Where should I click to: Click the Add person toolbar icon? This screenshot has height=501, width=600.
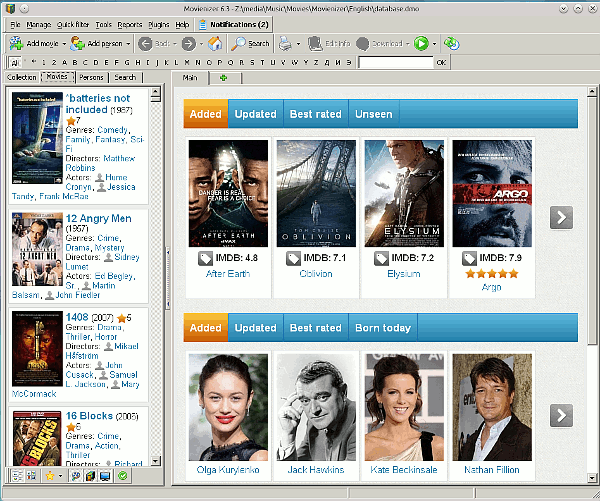pos(77,44)
